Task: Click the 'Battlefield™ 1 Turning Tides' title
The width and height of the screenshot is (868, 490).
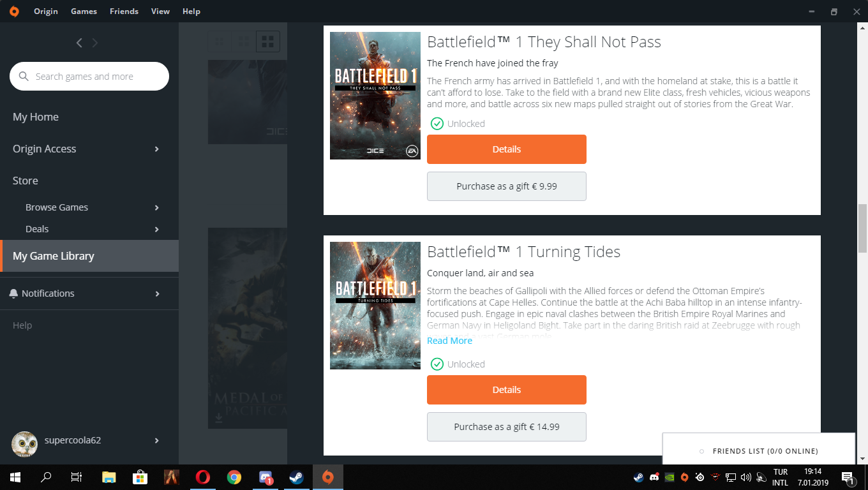Action: coord(523,252)
